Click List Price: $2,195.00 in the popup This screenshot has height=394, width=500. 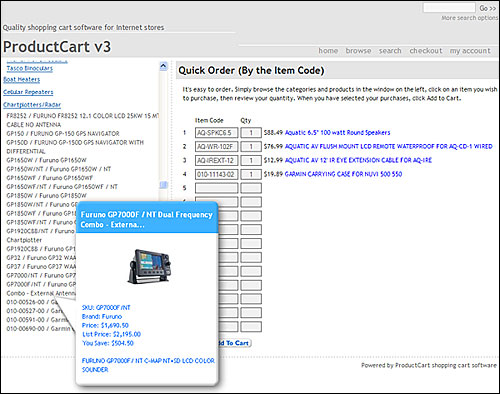click(111, 334)
